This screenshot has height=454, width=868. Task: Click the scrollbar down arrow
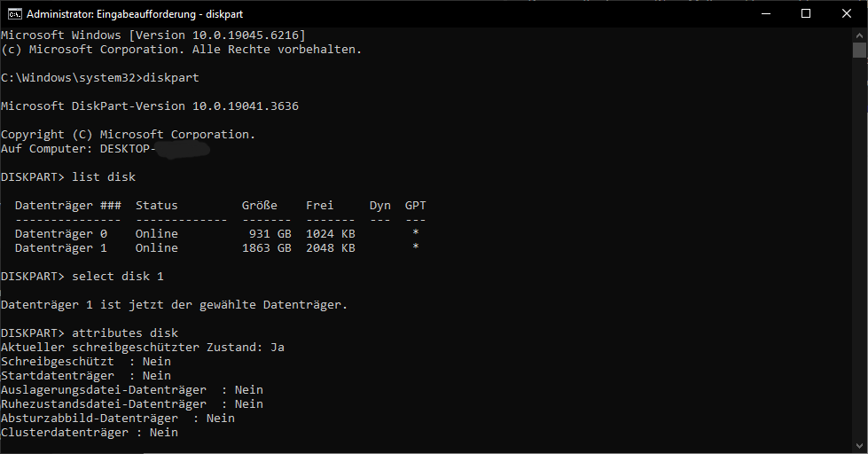pos(859,446)
